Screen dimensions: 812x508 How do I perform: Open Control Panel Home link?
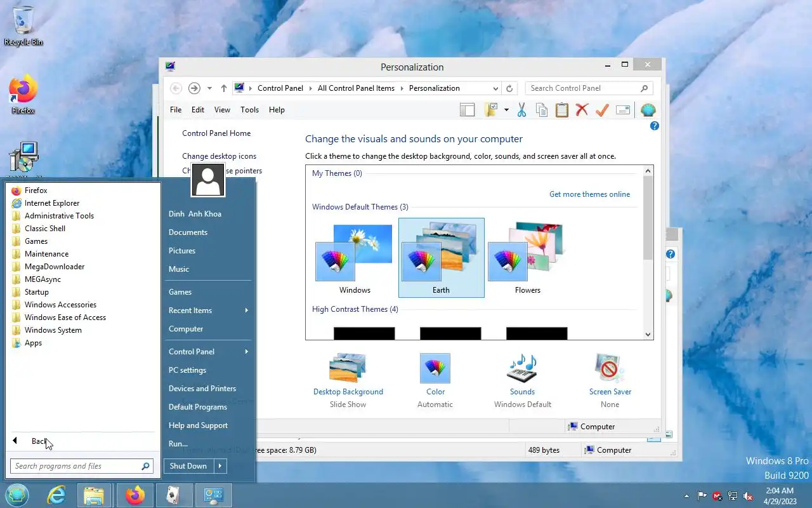coord(216,133)
